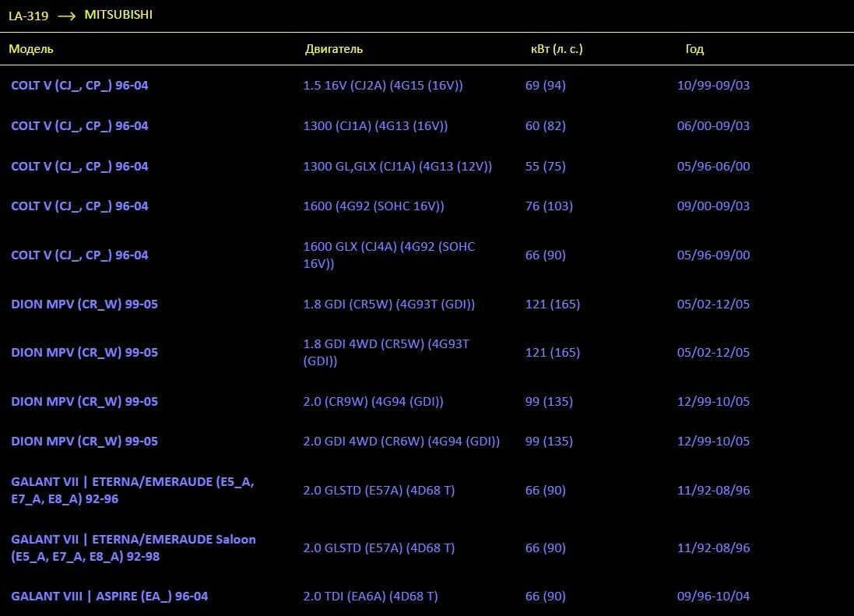This screenshot has width=854, height=616.
Task: Click 05/02-12/05 in 1.8 GDI (CR5W) (4G93T row
Action: (713, 304)
